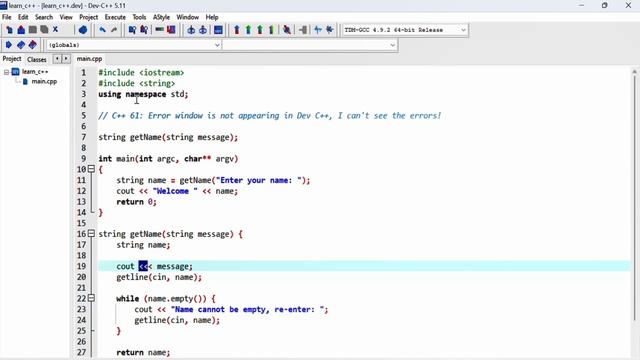The image size is (640, 360).
Task: Switch to the Classes panel tab
Action: pyautogui.click(x=37, y=60)
